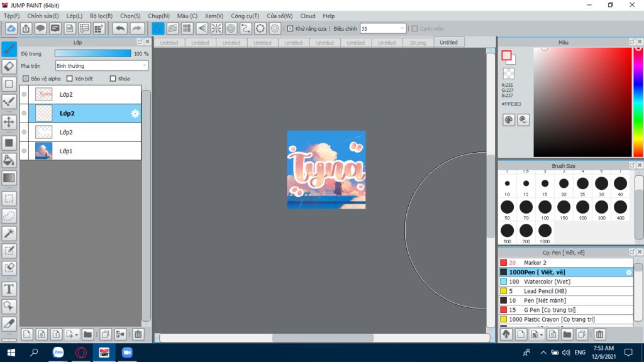Open Chỉnh sửa(E) edit menu
Screen dimensions: 644x362
(43, 16)
